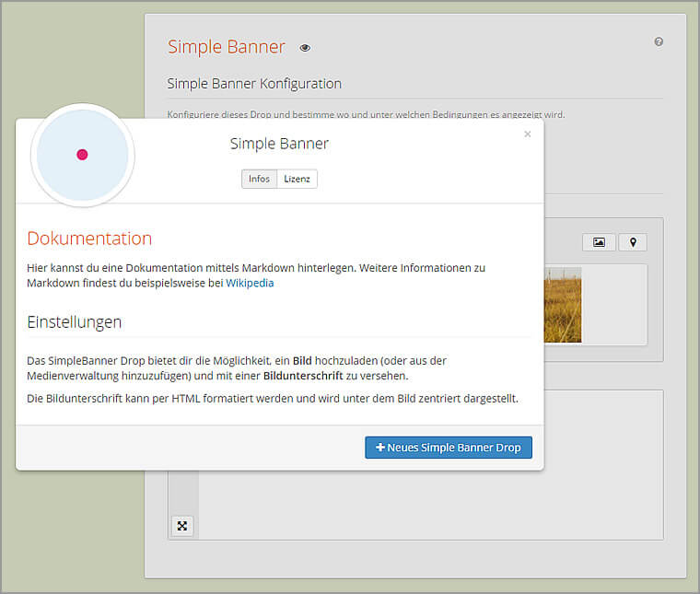Click the Simple Banner dialog title
This screenshot has width=700, height=594.
279,144
